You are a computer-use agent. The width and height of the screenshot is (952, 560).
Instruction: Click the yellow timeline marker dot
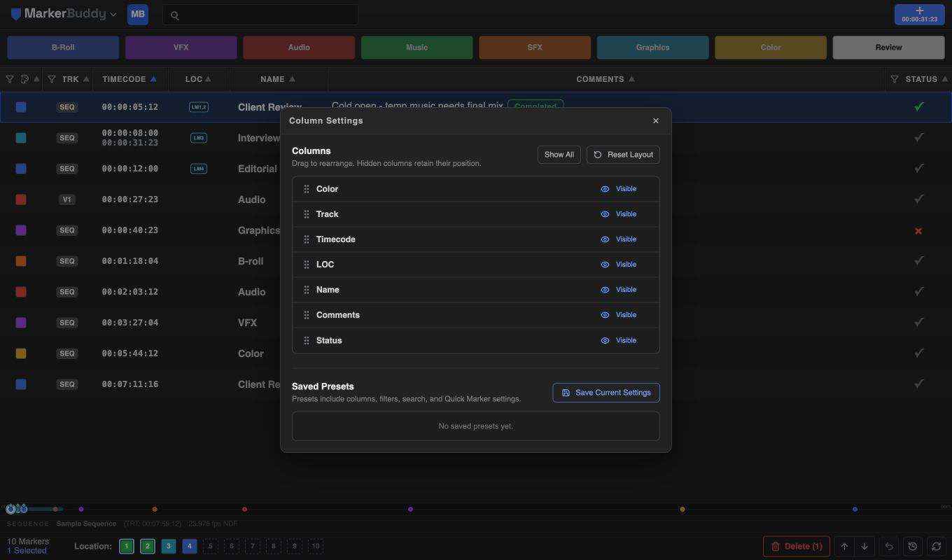point(682,510)
